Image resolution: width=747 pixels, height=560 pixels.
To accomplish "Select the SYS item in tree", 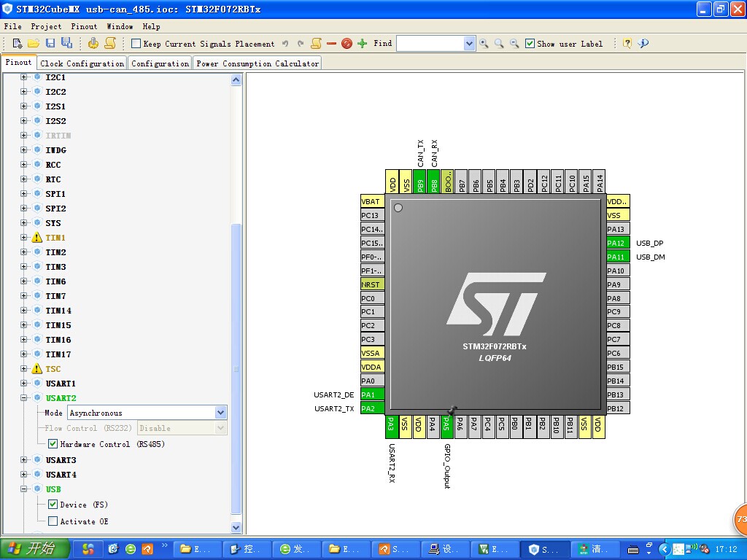I will pos(53,223).
